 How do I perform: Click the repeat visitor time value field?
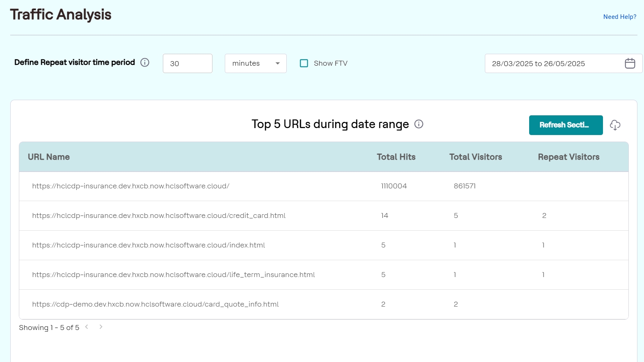187,64
